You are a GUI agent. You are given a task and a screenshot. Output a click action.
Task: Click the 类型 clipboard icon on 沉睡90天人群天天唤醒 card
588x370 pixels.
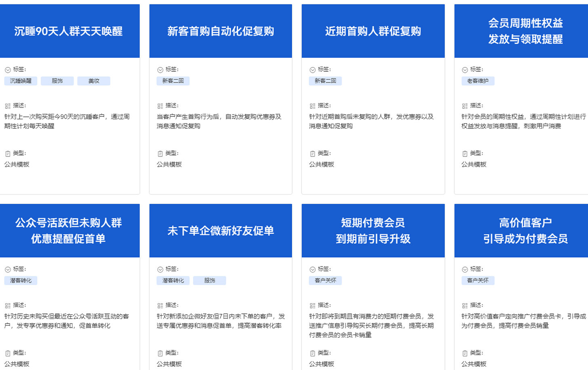(x=7, y=153)
